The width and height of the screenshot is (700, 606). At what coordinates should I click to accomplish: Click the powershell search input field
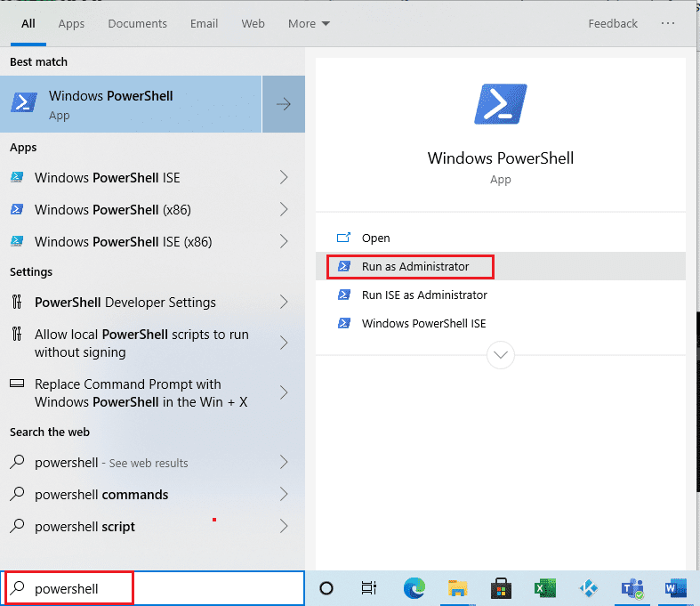pyautogui.click(x=152, y=588)
